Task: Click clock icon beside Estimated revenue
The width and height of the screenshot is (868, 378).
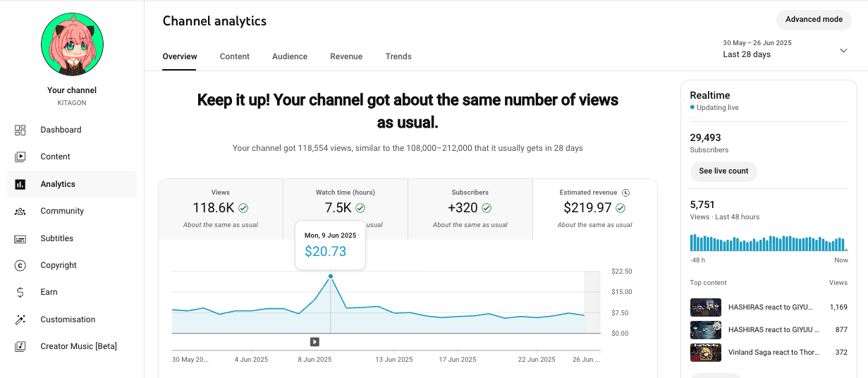Action: 625,193
